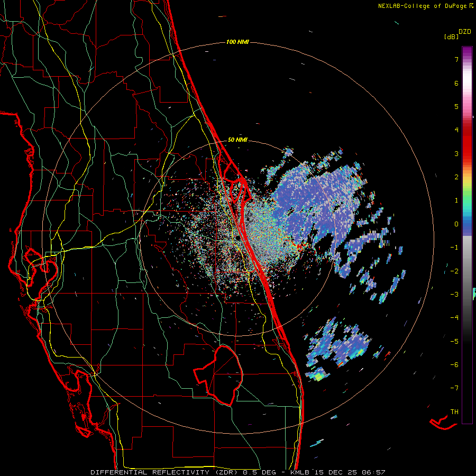Click the '-2' tick label on color scale
Screen dimensions: 476x476
pos(454,271)
